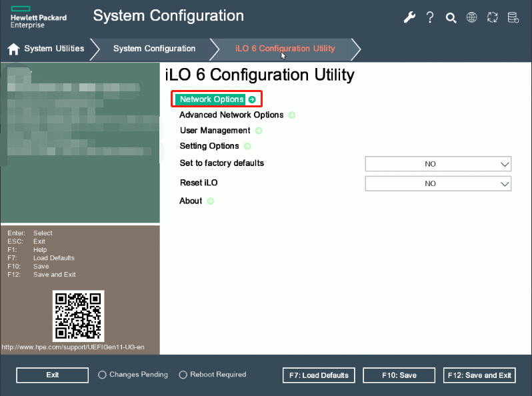Click the Reboot Required radio indicator
532x396 pixels.
click(183, 375)
